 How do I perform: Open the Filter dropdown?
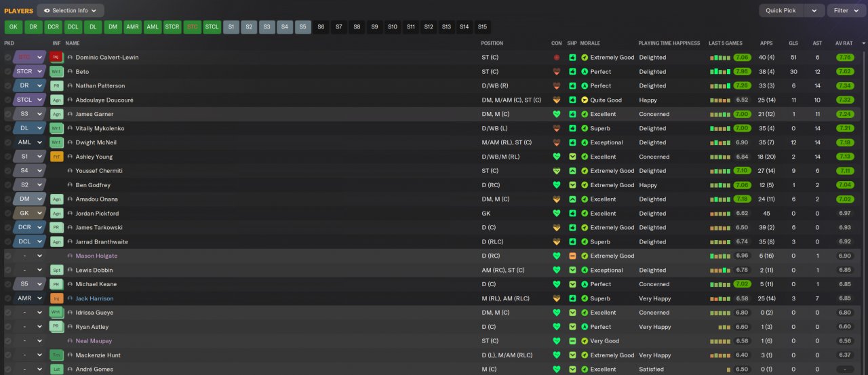[845, 11]
